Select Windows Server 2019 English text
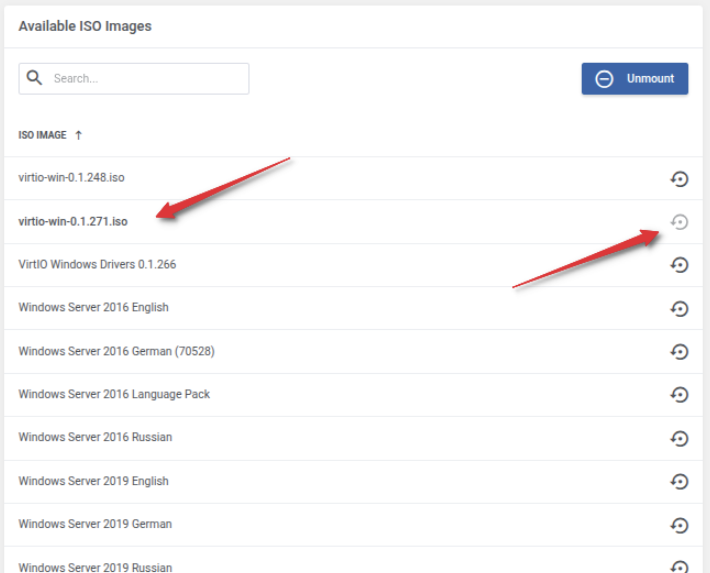710x573 pixels. [93, 481]
